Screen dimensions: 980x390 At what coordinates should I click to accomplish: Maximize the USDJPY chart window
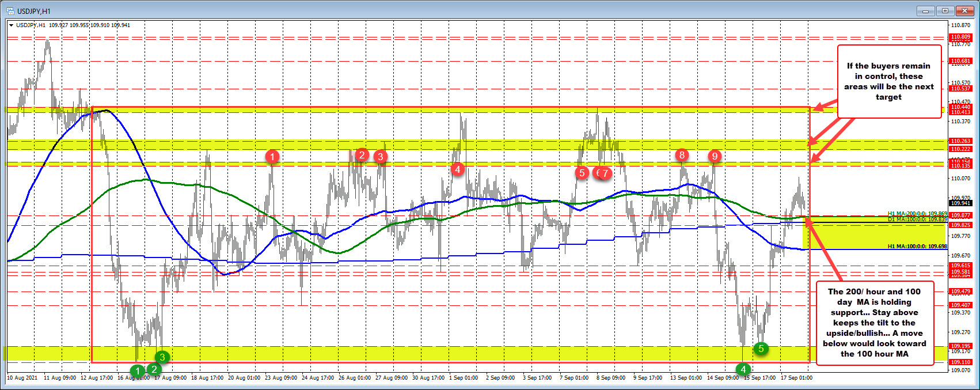[945, 11]
